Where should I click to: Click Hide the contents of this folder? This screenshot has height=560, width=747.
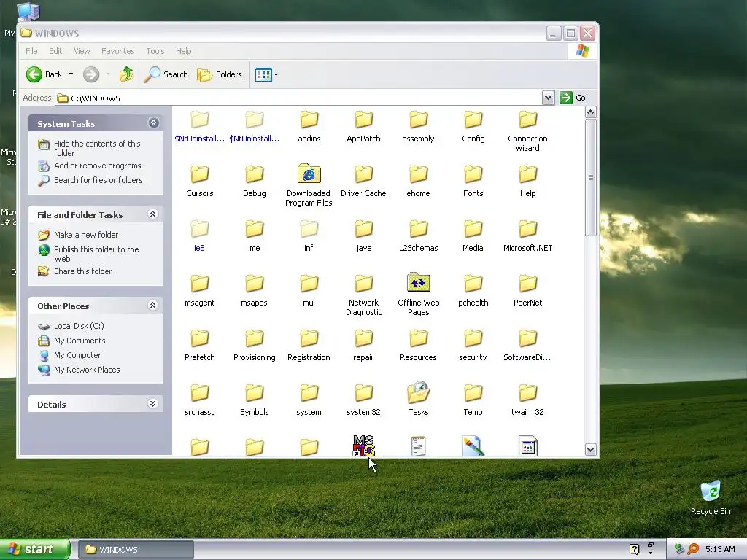(x=97, y=148)
